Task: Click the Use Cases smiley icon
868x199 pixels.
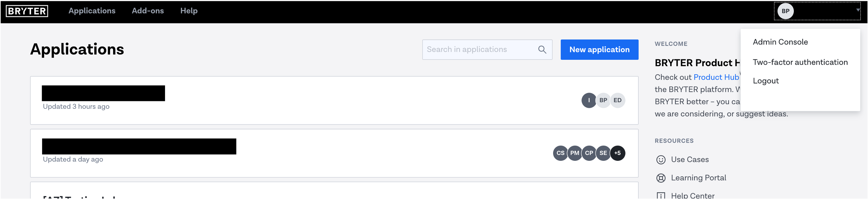Action: (661, 160)
